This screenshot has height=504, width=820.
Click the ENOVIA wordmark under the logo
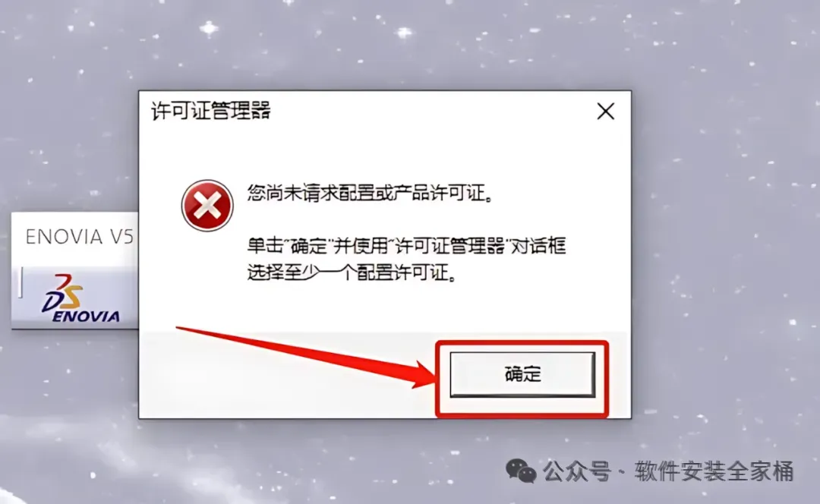tap(86, 317)
